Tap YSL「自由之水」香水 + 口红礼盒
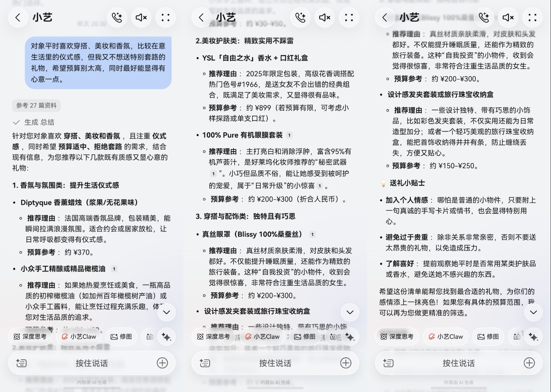Screen dimensions: 551x392 coord(255,58)
